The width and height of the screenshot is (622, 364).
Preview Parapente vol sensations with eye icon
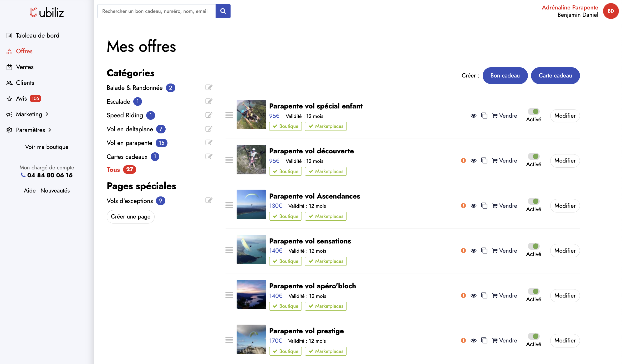pyautogui.click(x=473, y=251)
